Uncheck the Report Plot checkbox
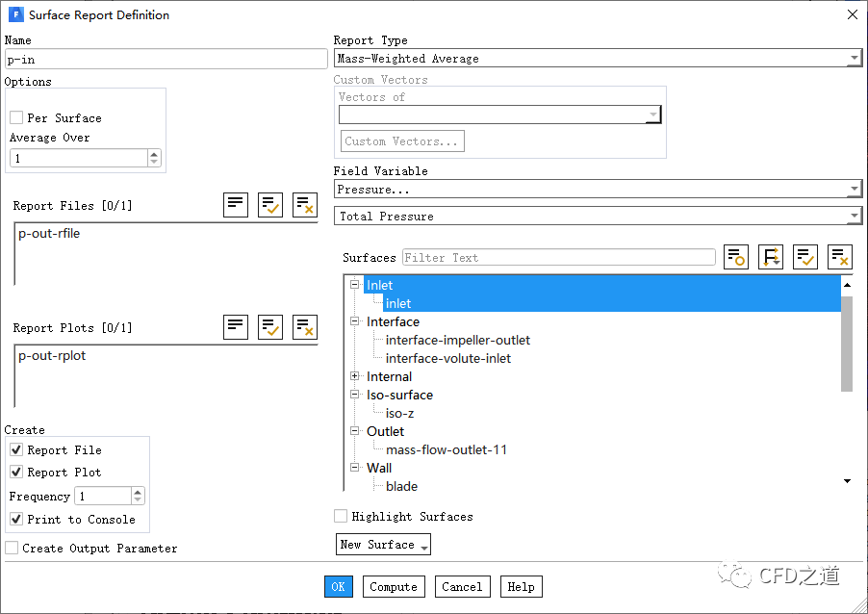Viewport: 868px width, 614px height. (x=16, y=473)
